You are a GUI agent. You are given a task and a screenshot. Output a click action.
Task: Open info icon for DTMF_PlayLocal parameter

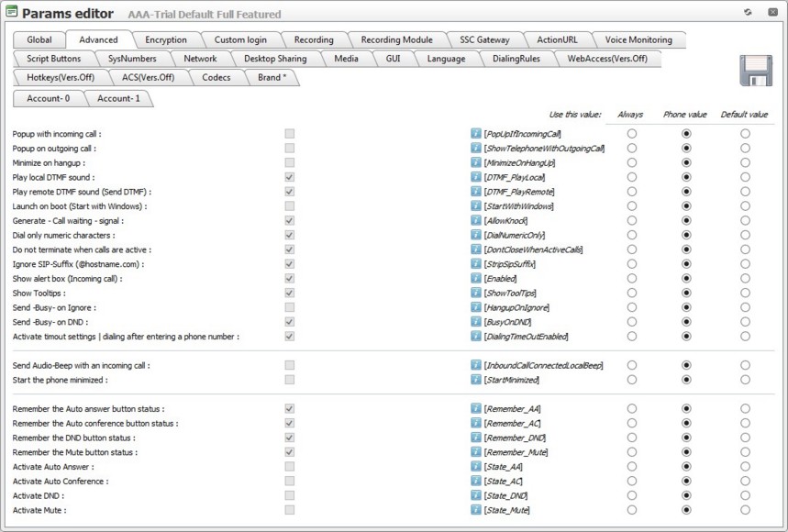[x=476, y=177]
